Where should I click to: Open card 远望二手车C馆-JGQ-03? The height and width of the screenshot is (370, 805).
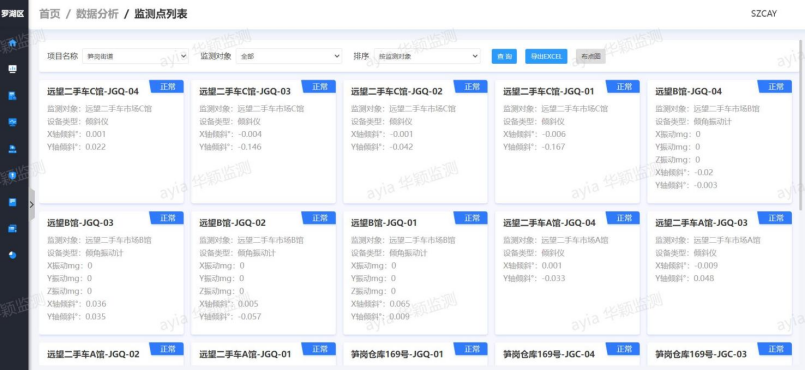tap(263, 142)
